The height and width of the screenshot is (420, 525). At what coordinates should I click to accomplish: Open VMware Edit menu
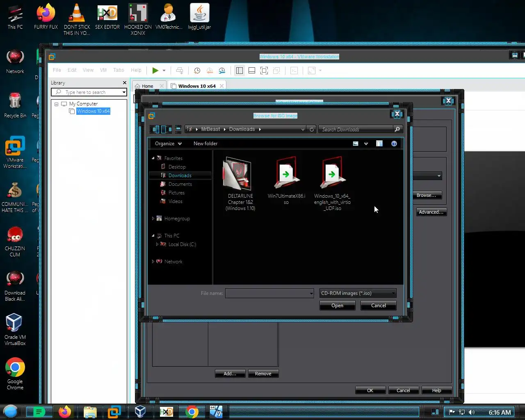coord(72,70)
